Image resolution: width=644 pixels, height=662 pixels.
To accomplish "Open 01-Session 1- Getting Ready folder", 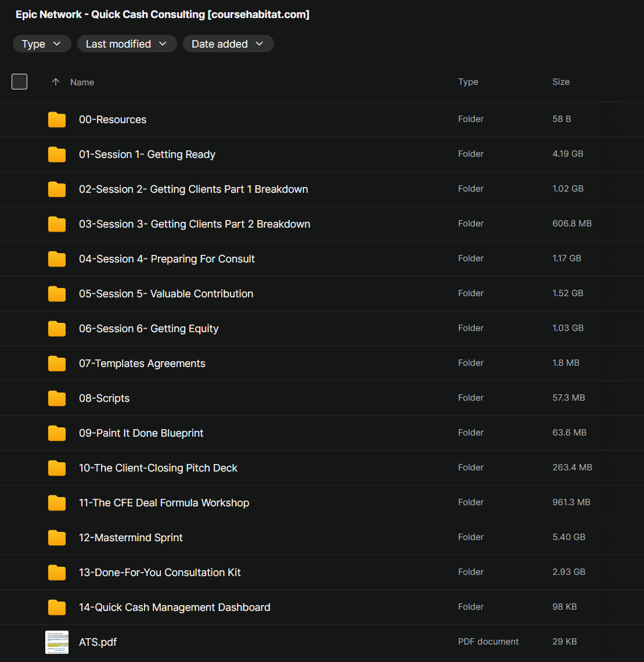I will coord(147,154).
